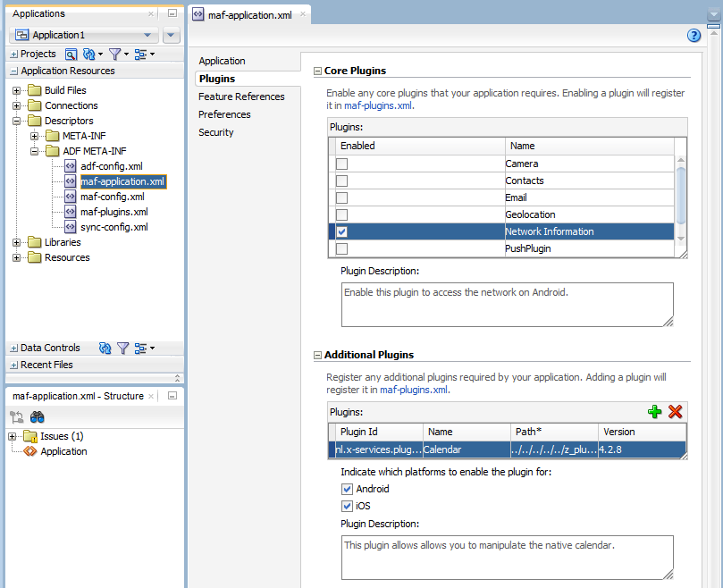Open the Security tab

point(215,132)
